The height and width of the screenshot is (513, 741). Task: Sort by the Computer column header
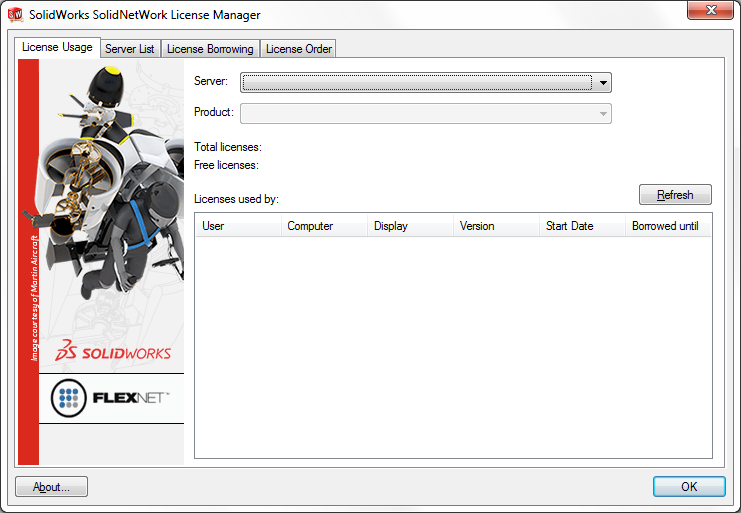coord(324,226)
